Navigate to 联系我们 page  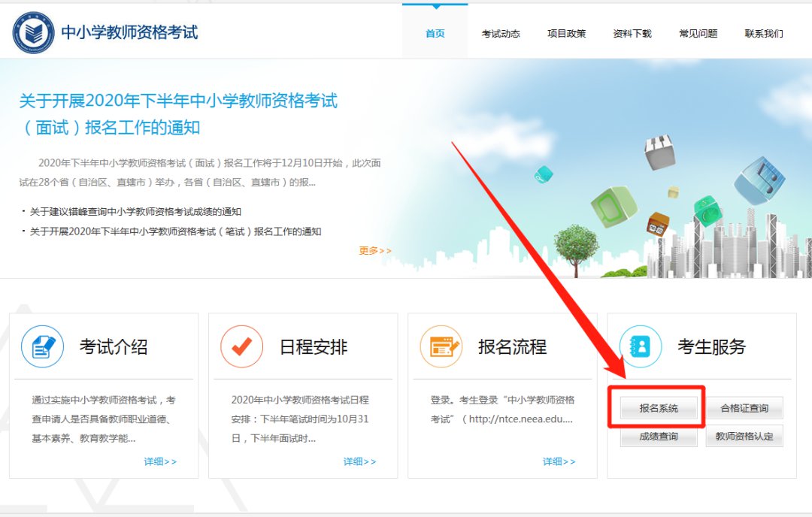(x=764, y=34)
